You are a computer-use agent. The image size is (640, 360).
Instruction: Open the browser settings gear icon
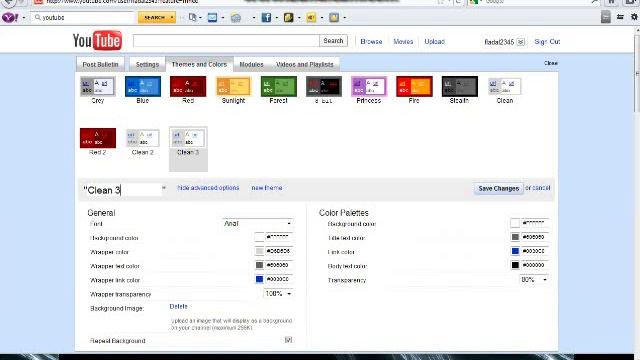coord(634,17)
